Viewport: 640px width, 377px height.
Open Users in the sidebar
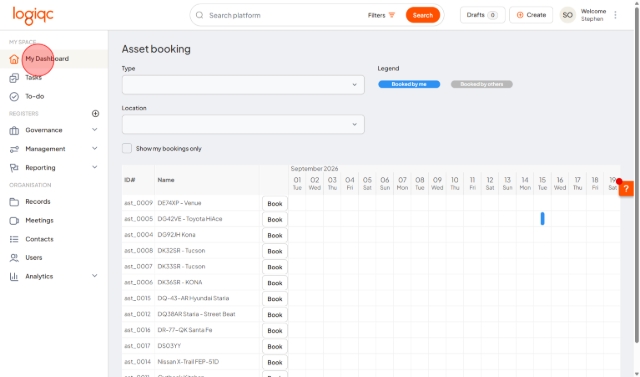[x=33, y=257]
